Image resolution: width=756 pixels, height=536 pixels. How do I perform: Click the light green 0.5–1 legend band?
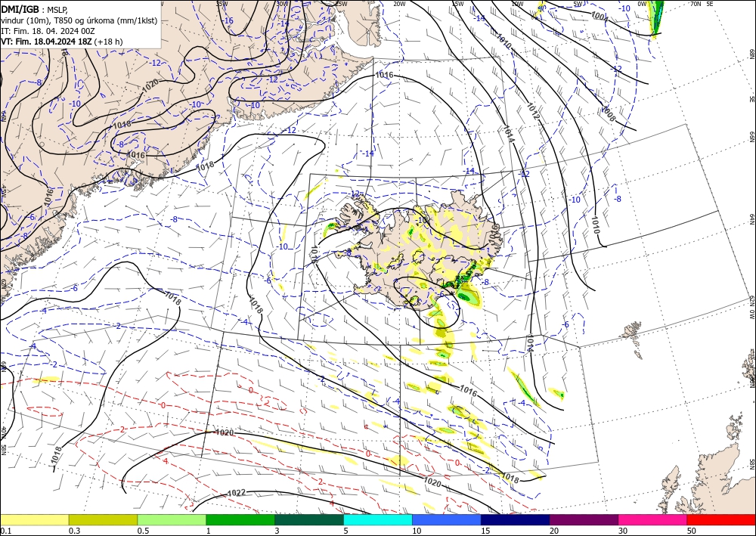[x=172, y=519]
